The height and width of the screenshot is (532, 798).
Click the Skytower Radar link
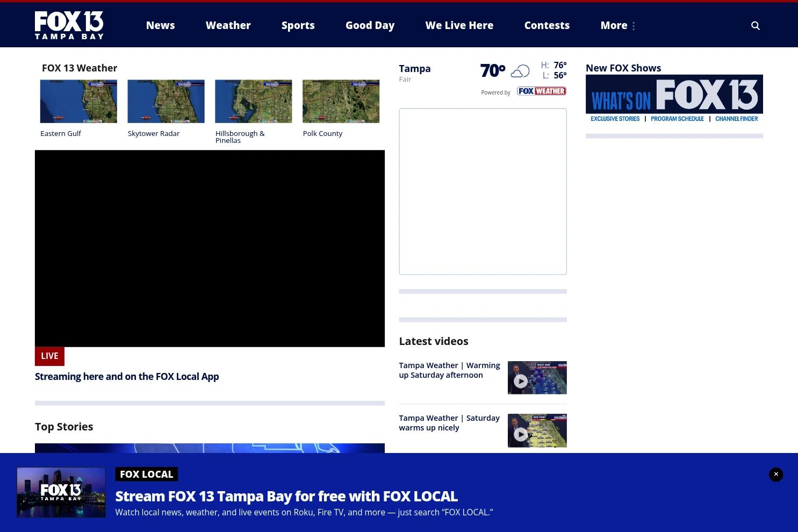pos(154,133)
